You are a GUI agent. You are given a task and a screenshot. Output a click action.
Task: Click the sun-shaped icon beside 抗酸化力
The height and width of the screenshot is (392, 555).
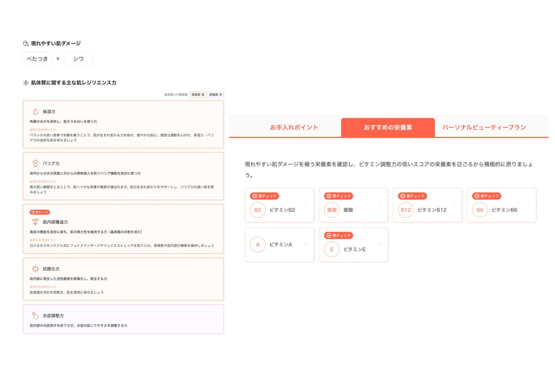pos(35,269)
